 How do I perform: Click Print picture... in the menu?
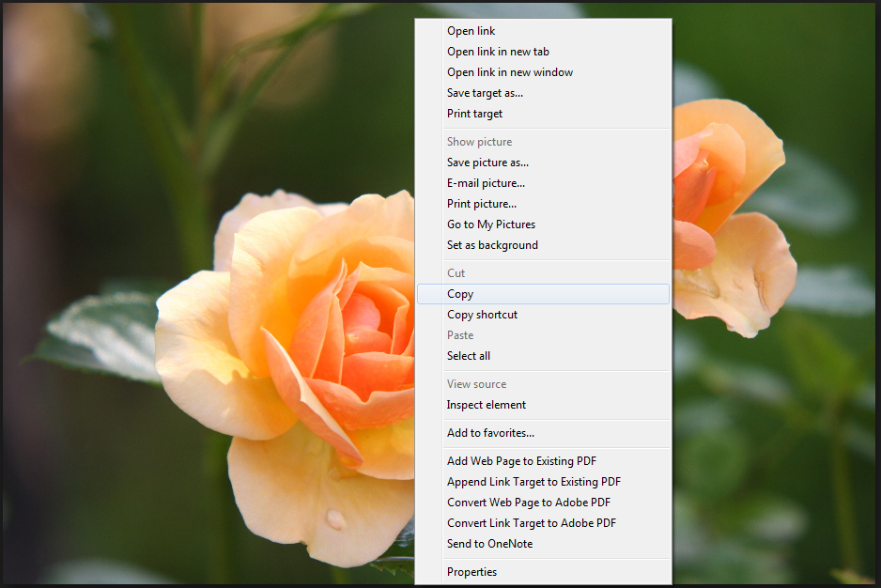click(543, 204)
